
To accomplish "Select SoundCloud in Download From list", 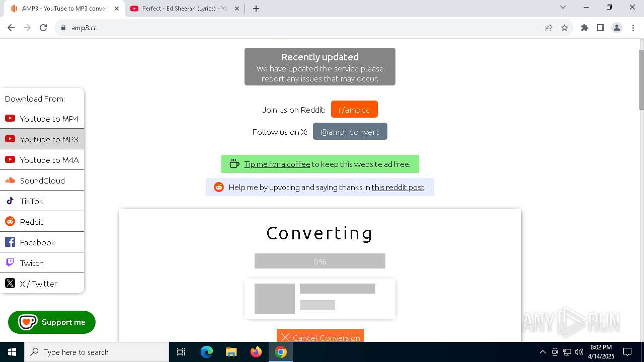I will click(42, 180).
